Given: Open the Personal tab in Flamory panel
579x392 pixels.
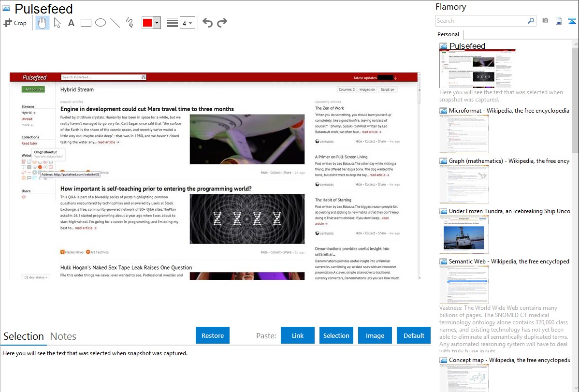Looking at the screenshot, I should 449,34.
